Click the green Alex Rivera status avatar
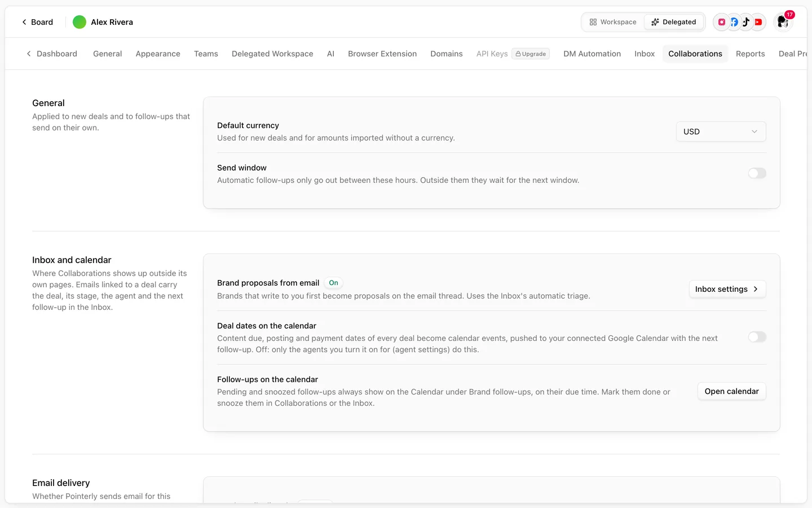The image size is (812, 508). click(x=80, y=22)
